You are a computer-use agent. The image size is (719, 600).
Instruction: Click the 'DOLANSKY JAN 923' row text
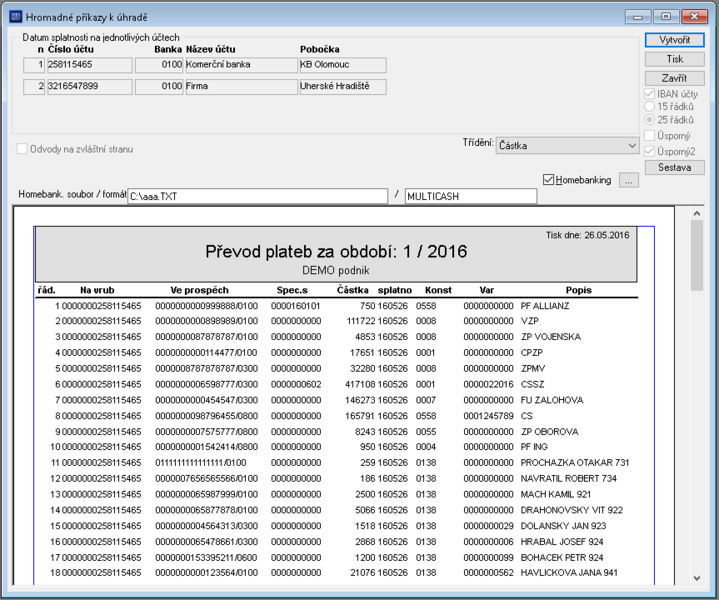pyautogui.click(x=564, y=526)
